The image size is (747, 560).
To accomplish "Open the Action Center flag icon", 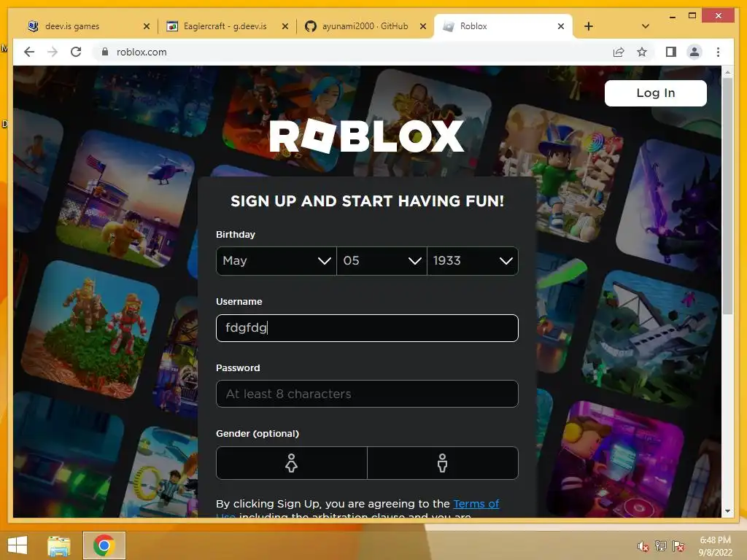I will tap(678, 546).
